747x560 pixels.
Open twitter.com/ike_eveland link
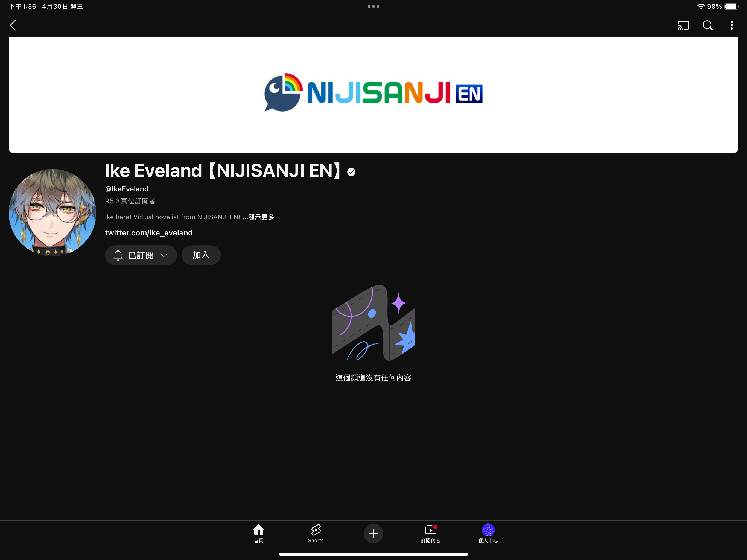click(149, 233)
